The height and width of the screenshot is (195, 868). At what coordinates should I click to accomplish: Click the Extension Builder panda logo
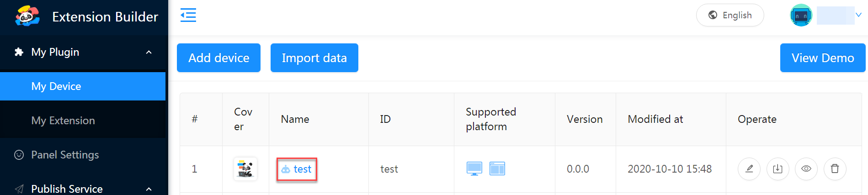[x=27, y=16]
